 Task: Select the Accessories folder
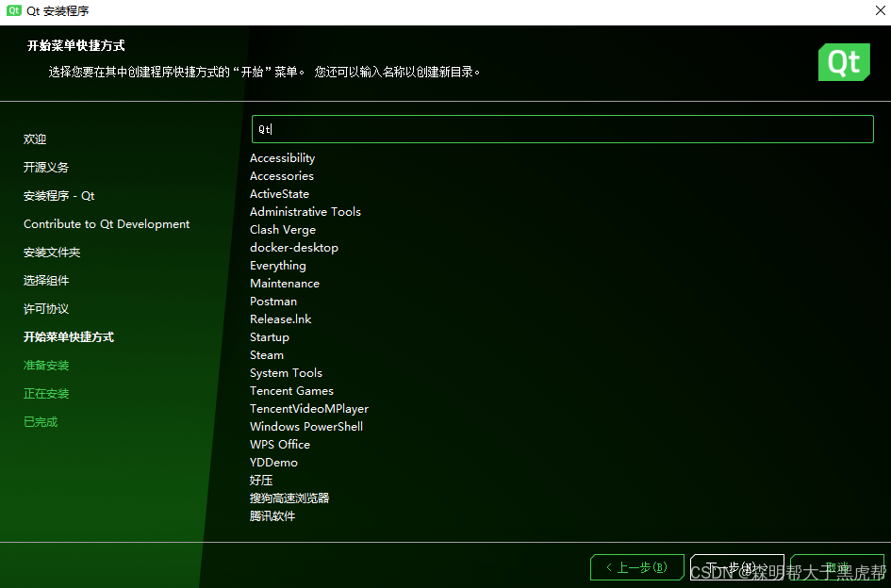pos(282,176)
